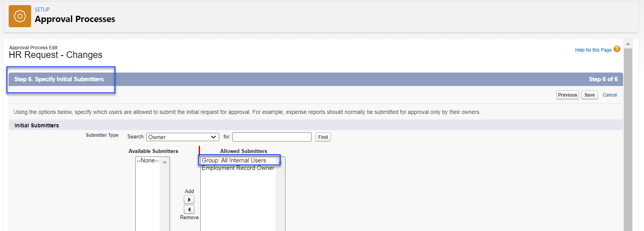This screenshot has width=644, height=231.
Task: Open the Help for this Page link
Action: point(593,50)
